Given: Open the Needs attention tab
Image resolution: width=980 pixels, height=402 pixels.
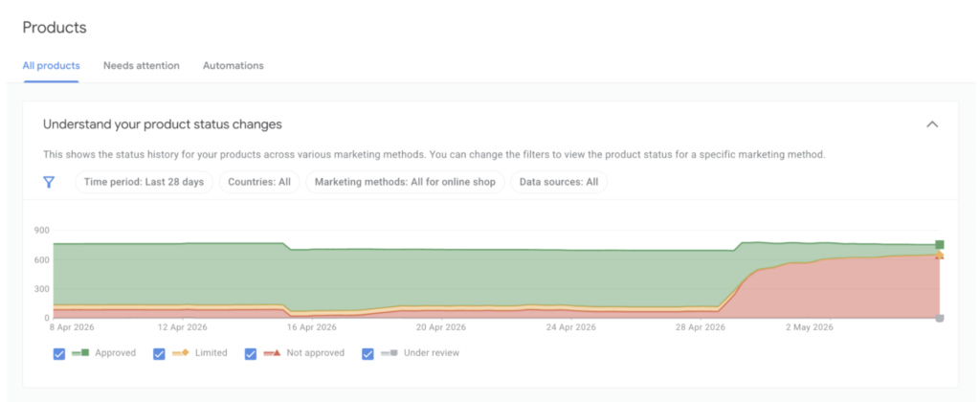Looking at the screenshot, I should pyautogui.click(x=142, y=66).
